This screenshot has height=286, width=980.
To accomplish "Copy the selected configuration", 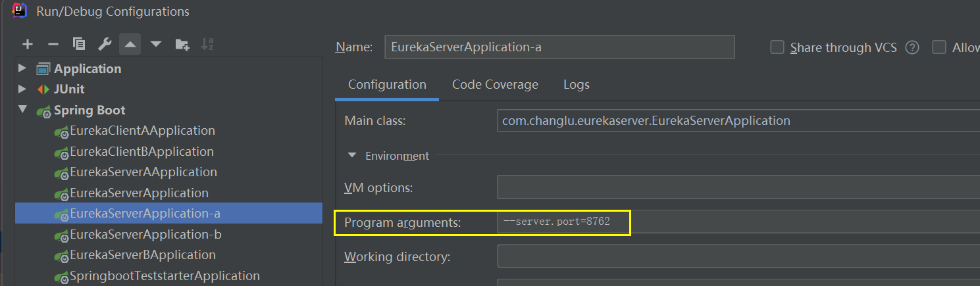I will coord(79,44).
